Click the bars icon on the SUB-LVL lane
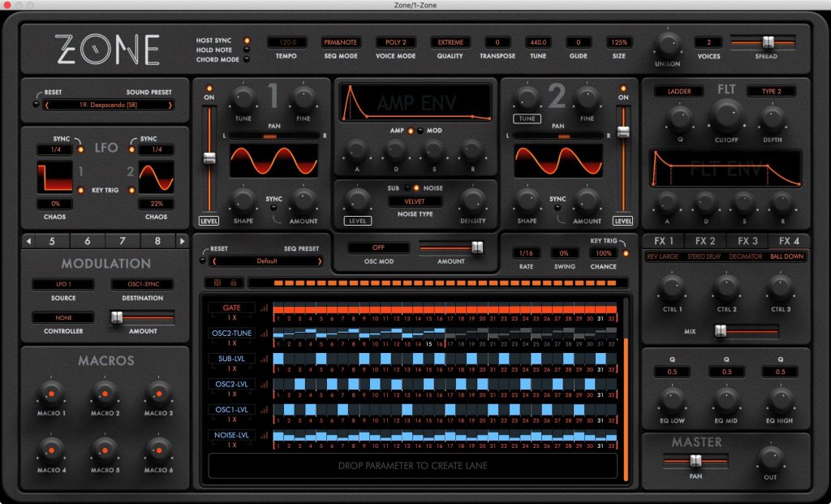The width and height of the screenshot is (831, 504). pyautogui.click(x=264, y=359)
